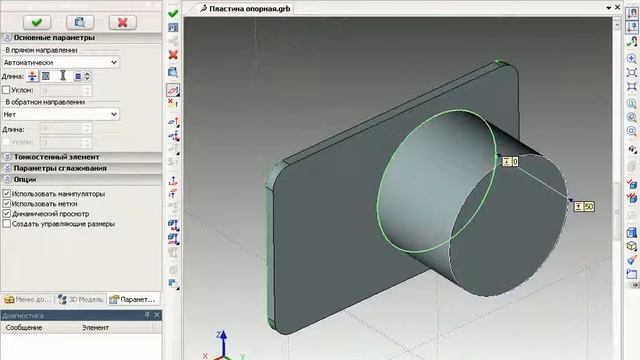This screenshot has width=640, height=360.
Task: Click the zoom window icon in the right toolbar
Action: pyautogui.click(x=632, y=73)
